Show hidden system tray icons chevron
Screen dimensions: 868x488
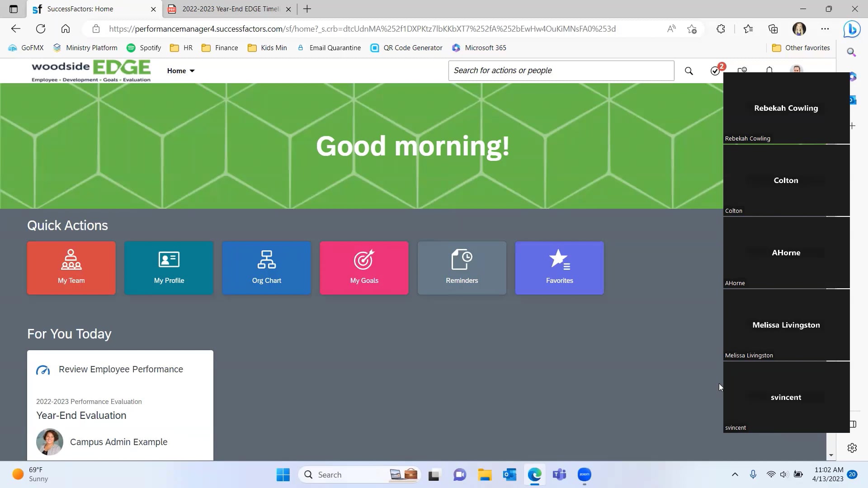pos(735,474)
